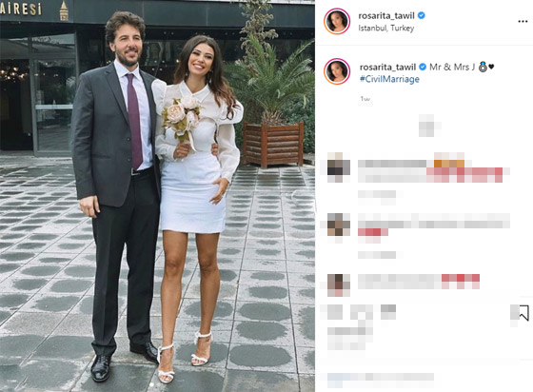The height and width of the screenshot is (392, 533).
Task: Click rosarita_tawil username in post header
Action: click(x=386, y=15)
